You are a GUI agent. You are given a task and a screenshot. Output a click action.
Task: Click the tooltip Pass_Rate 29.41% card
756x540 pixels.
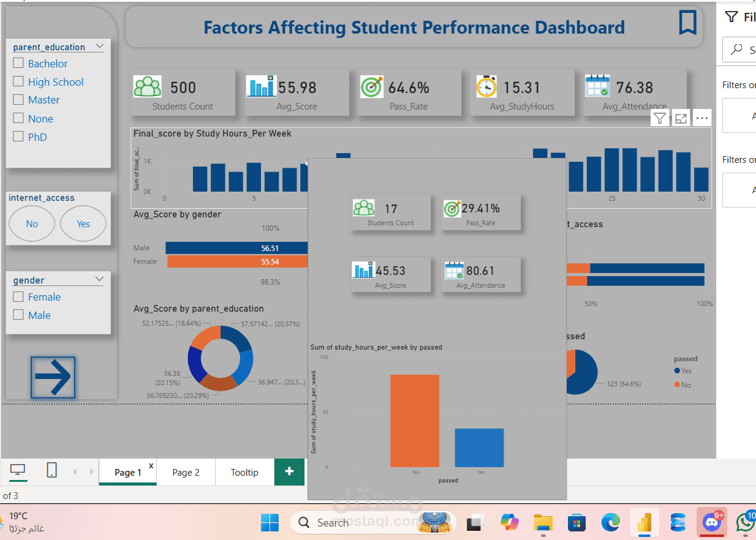click(x=481, y=212)
